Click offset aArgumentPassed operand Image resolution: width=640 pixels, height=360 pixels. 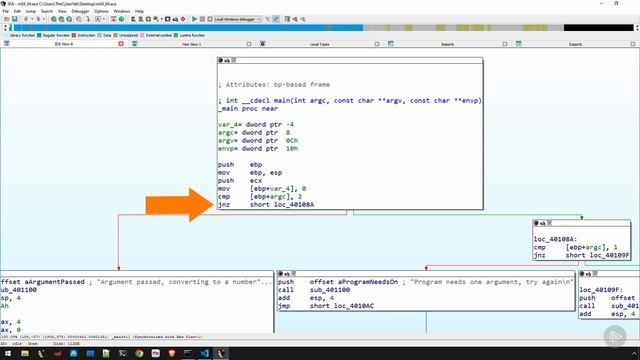coord(42,282)
